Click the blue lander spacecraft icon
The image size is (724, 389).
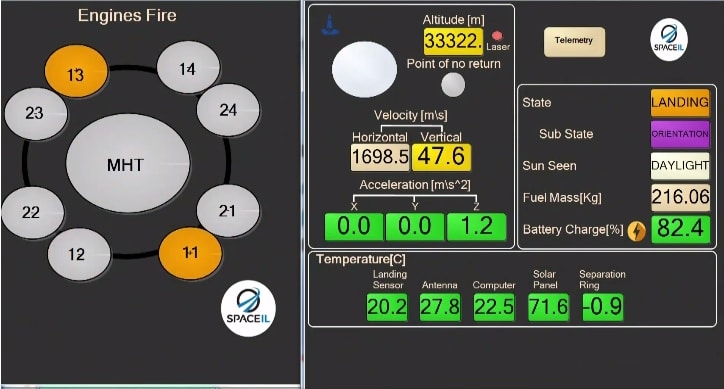[x=330, y=25]
